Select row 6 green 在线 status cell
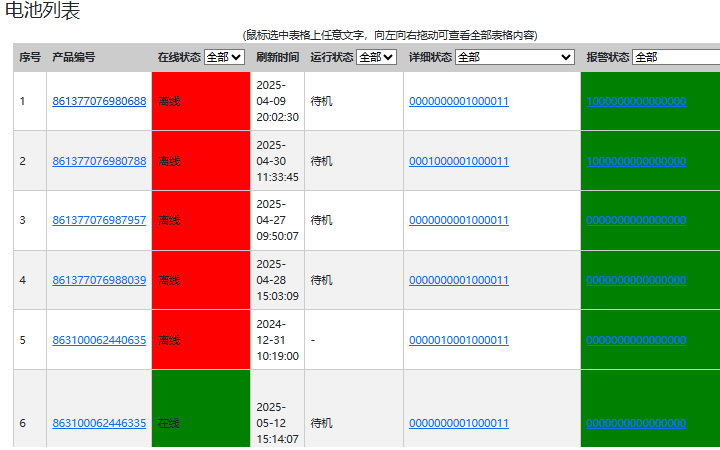The width and height of the screenshot is (720, 450). [x=201, y=409]
